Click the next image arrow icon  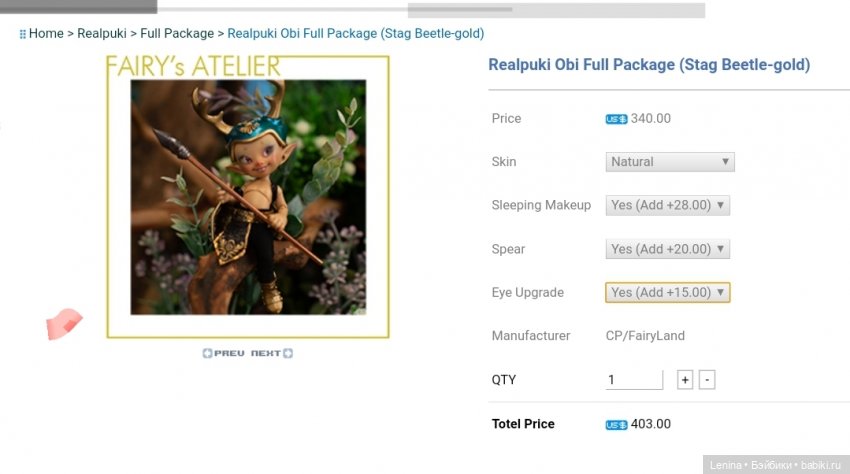(288, 353)
